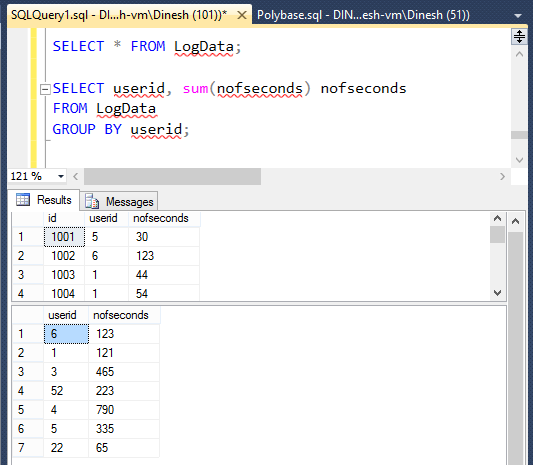Select userid column header in first grid
Screen dimensions: 533x465
coord(106,218)
